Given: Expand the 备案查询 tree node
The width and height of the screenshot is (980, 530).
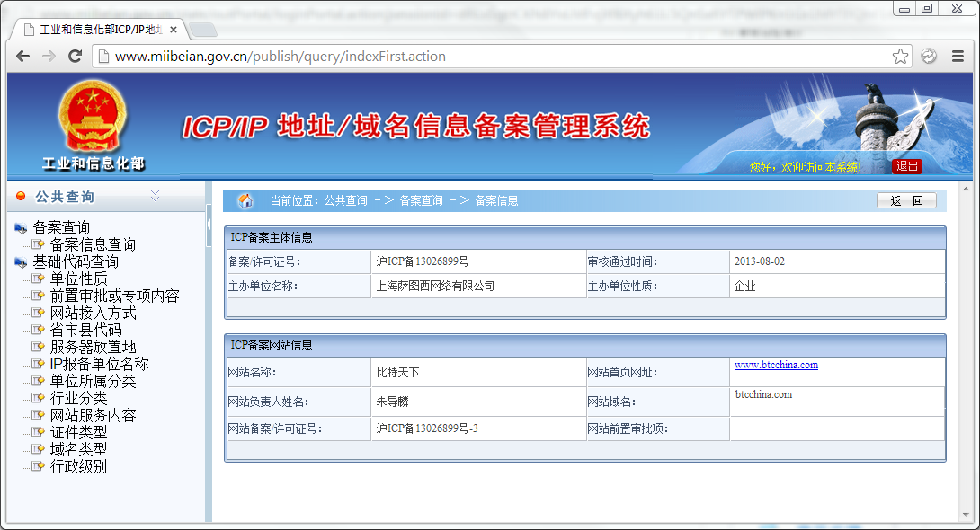Looking at the screenshot, I should click(x=61, y=227).
